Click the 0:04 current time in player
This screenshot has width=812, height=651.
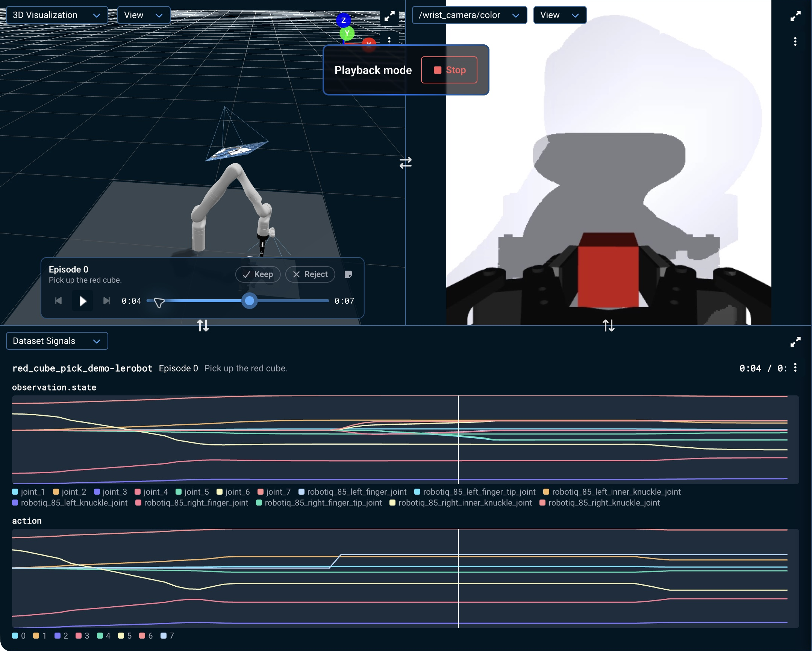click(x=131, y=301)
